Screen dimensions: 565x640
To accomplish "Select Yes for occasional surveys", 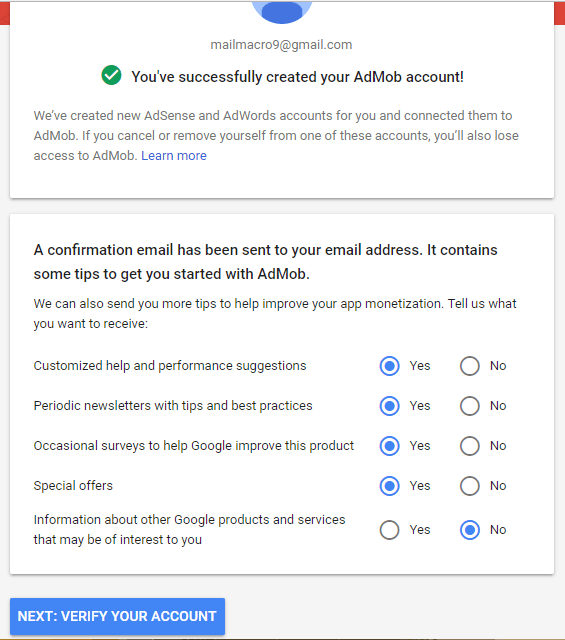I will [x=389, y=446].
